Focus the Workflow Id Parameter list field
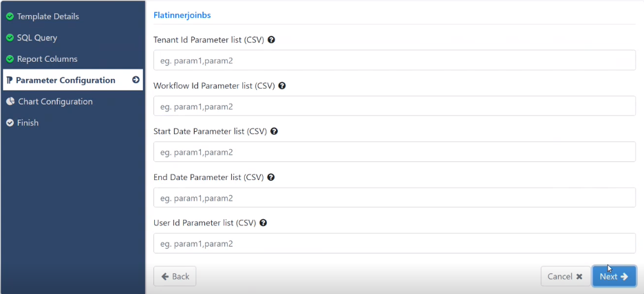 click(395, 106)
